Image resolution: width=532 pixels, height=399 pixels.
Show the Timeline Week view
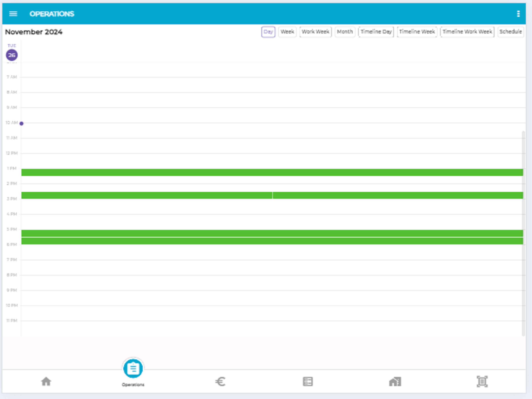(x=417, y=32)
